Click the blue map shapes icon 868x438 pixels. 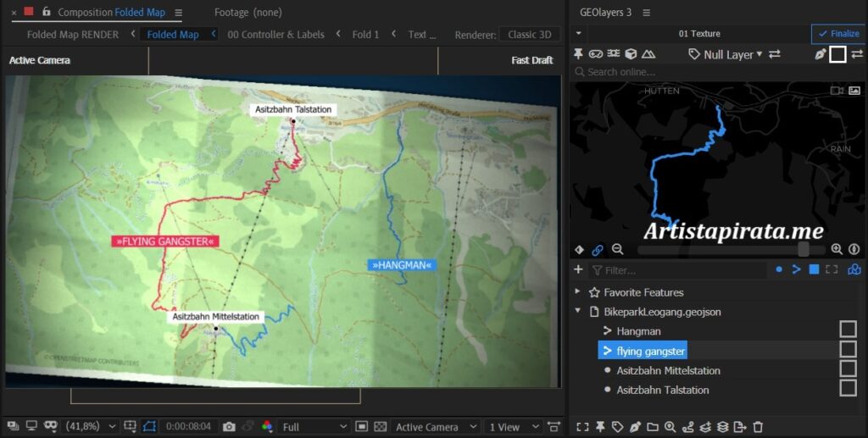point(854,269)
